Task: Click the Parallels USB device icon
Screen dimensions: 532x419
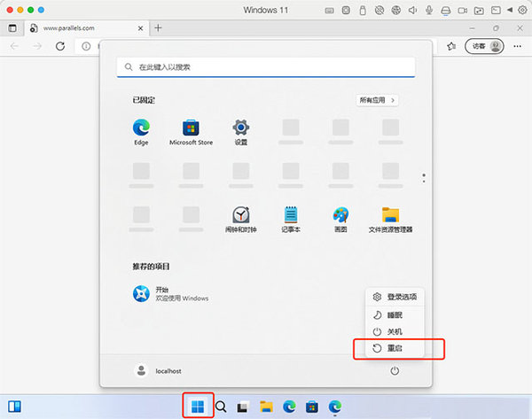Action: pos(363,11)
